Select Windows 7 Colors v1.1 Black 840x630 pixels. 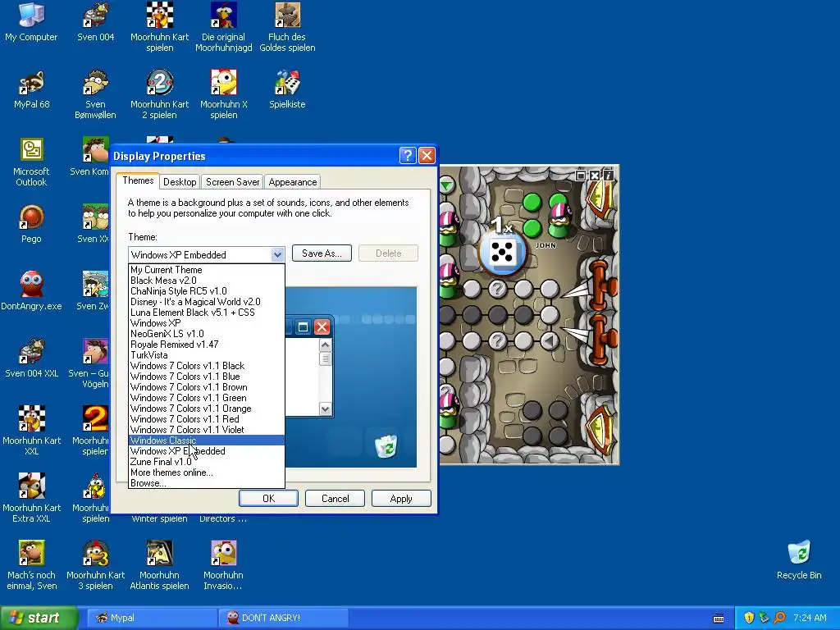click(207, 366)
